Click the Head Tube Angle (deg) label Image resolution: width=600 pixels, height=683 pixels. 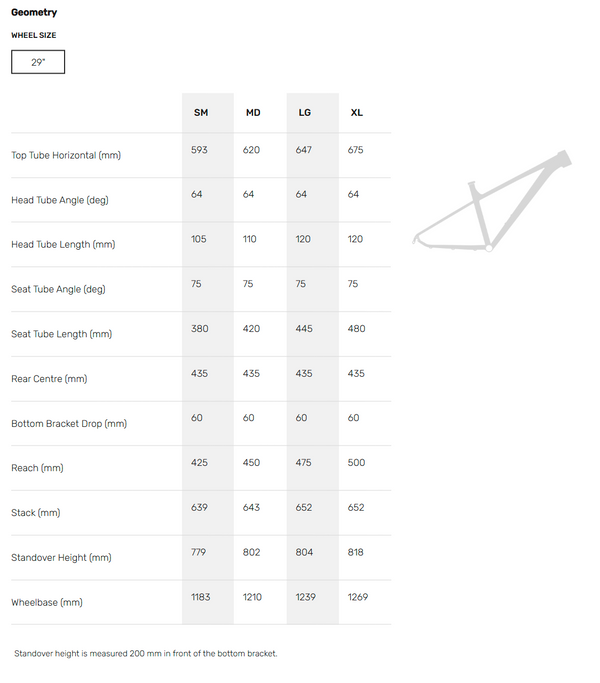coord(60,200)
